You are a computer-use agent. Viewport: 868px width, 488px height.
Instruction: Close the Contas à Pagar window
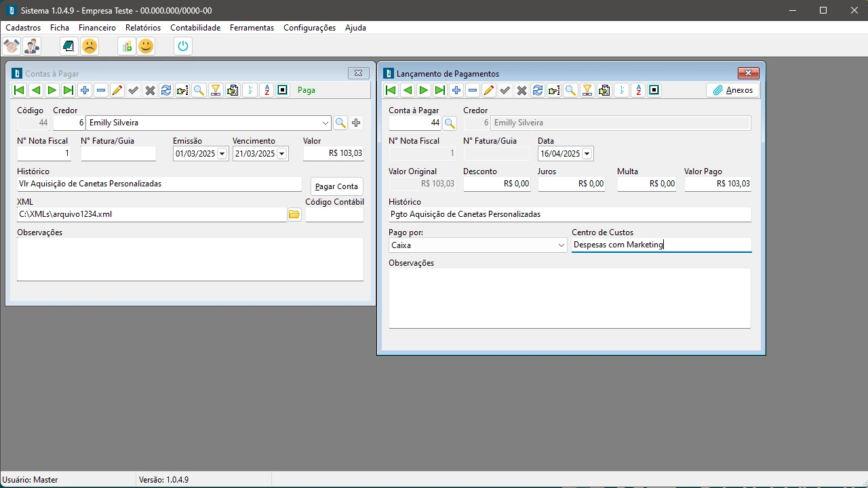(359, 73)
